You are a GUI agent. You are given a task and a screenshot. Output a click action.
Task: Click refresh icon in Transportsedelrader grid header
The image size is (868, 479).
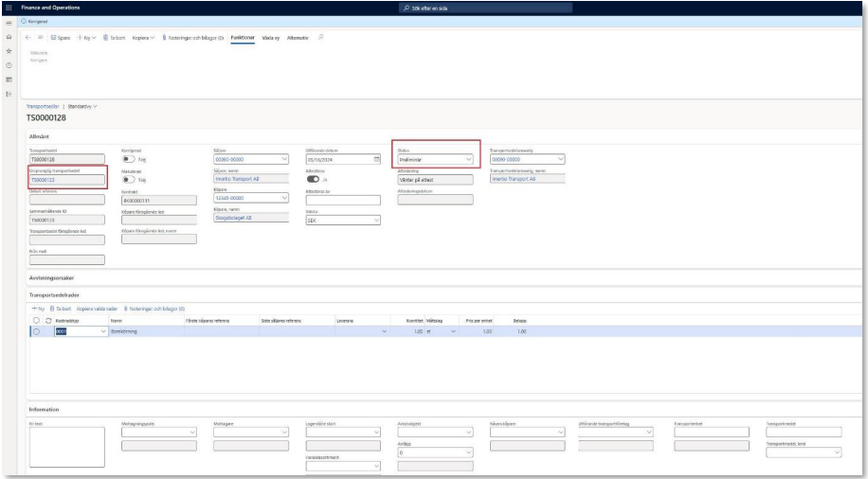tap(49, 321)
